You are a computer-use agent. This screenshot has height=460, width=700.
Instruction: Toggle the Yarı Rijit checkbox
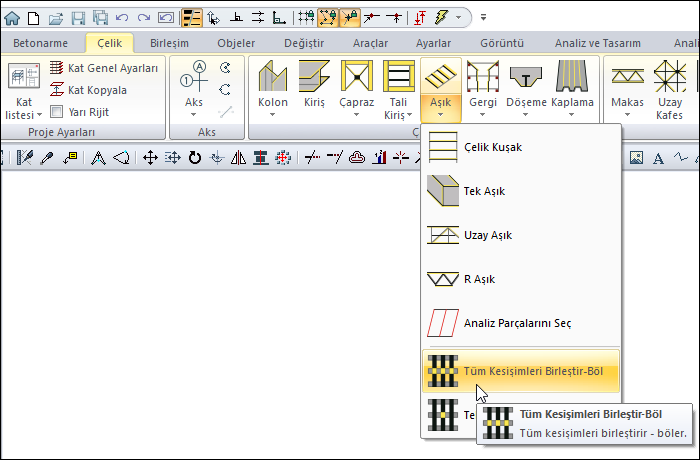click(x=57, y=111)
